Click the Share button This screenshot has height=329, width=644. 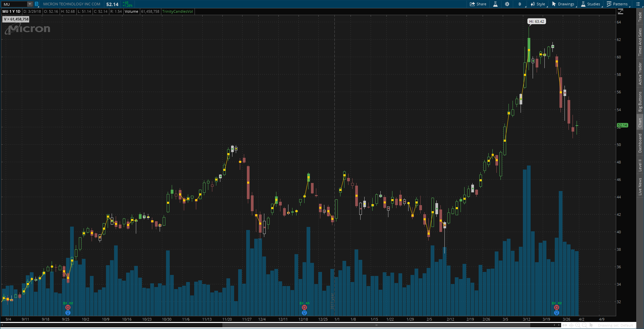478,4
